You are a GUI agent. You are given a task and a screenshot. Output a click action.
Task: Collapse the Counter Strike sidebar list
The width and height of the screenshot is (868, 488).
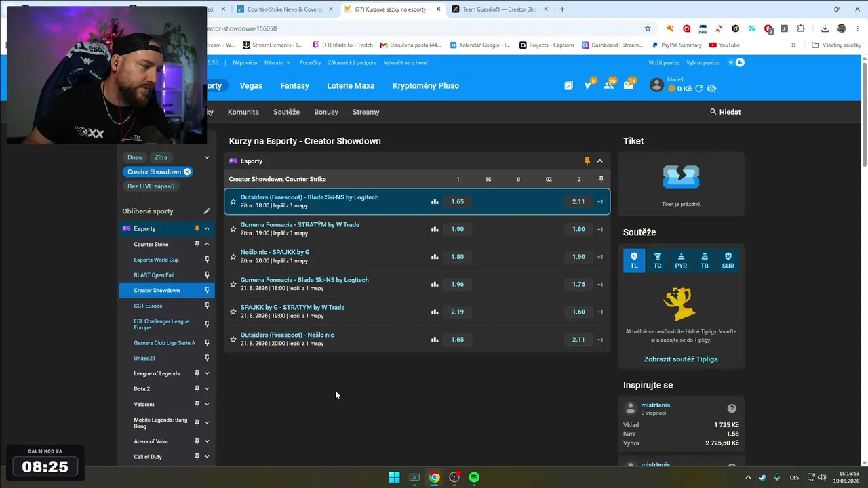pyautogui.click(x=207, y=244)
